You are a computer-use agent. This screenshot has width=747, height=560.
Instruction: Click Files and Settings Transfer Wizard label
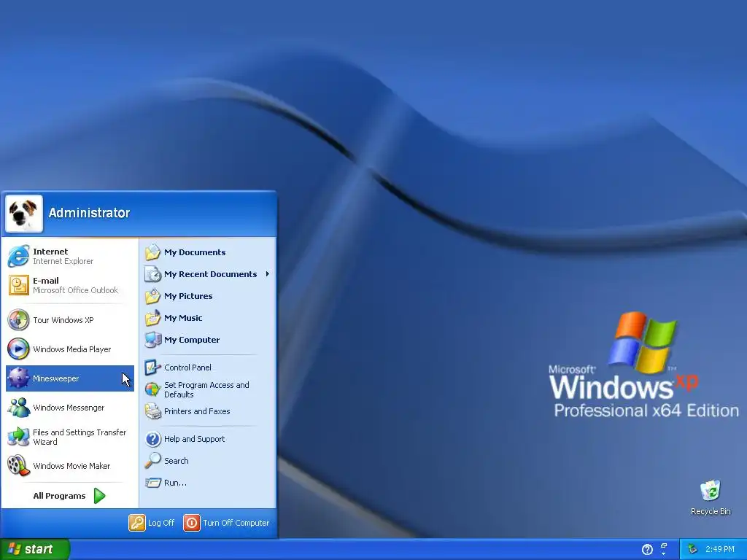[x=80, y=437]
